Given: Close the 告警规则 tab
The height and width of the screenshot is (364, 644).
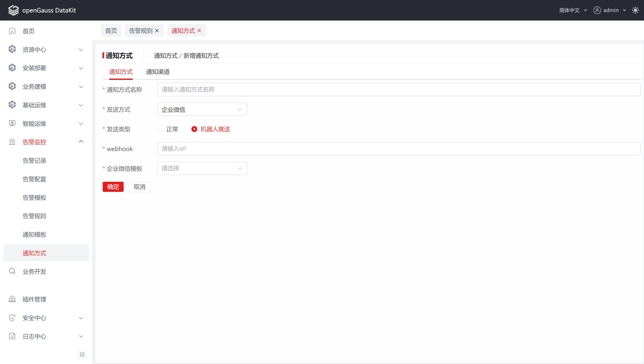Looking at the screenshot, I should pyautogui.click(x=157, y=31).
